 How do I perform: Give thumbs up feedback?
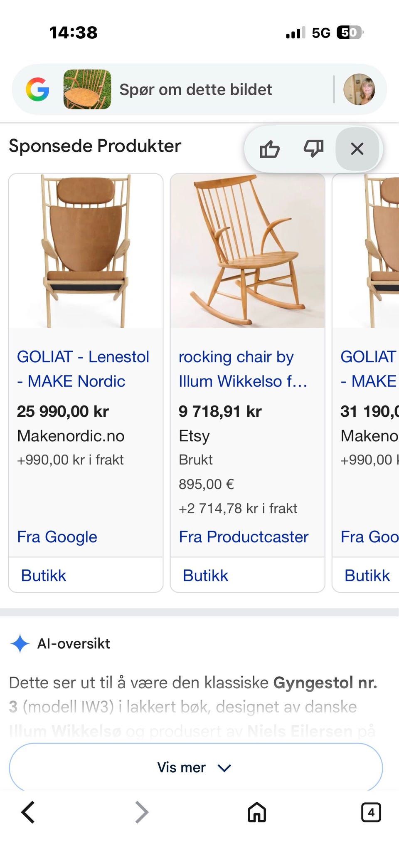(x=270, y=148)
